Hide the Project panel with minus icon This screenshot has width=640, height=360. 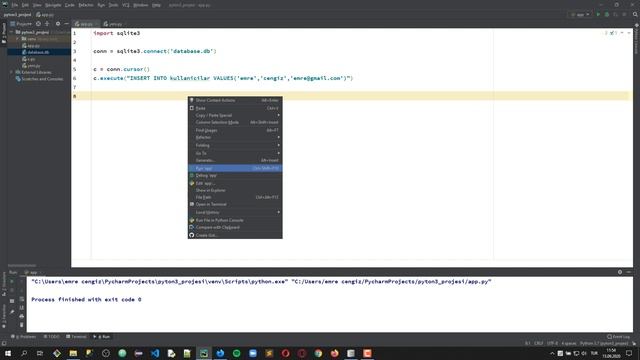click(x=66, y=24)
